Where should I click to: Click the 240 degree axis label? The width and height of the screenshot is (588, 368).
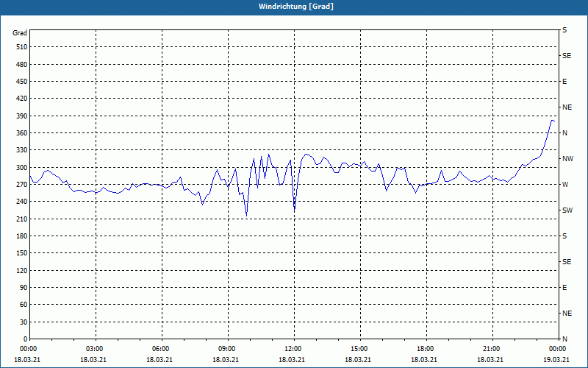click(x=22, y=202)
